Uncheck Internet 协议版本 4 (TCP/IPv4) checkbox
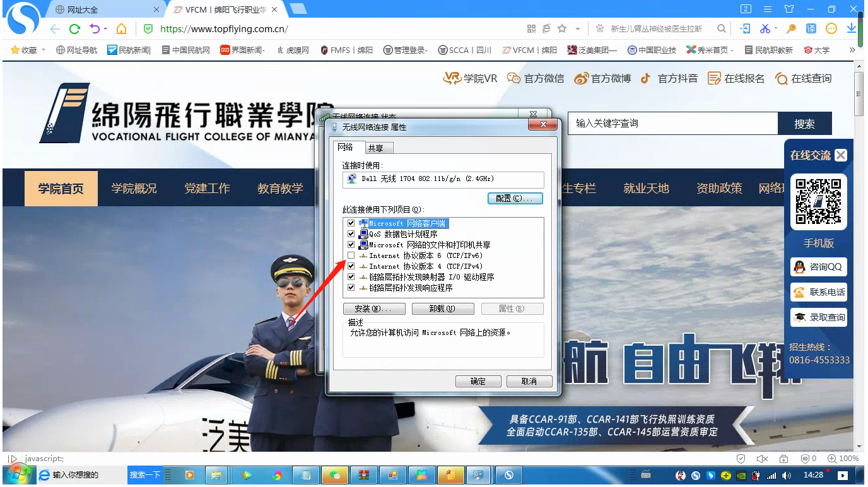This screenshot has width=868, height=487. coord(351,266)
